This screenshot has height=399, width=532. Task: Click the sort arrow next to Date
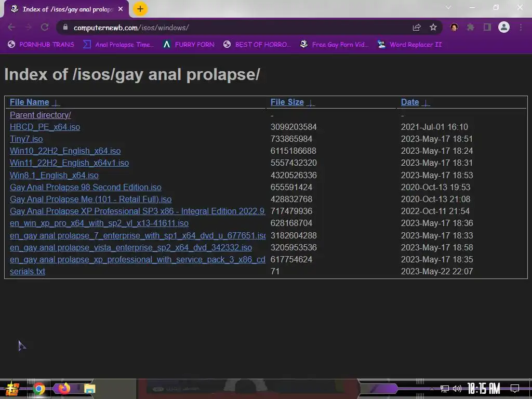(426, 103)
